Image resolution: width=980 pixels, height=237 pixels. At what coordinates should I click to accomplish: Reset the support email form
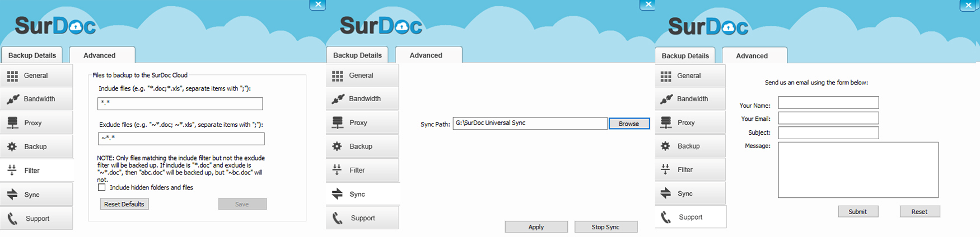coord(920,211)
